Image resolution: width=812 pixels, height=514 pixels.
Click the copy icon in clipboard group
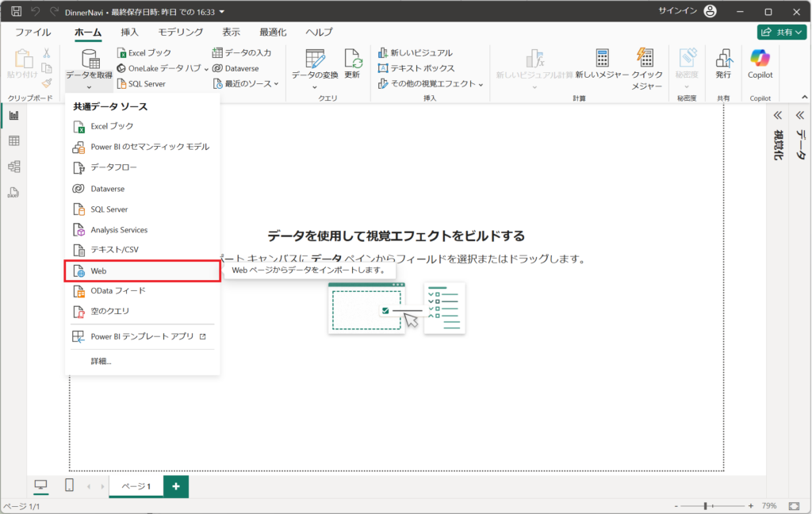[47, 68]
